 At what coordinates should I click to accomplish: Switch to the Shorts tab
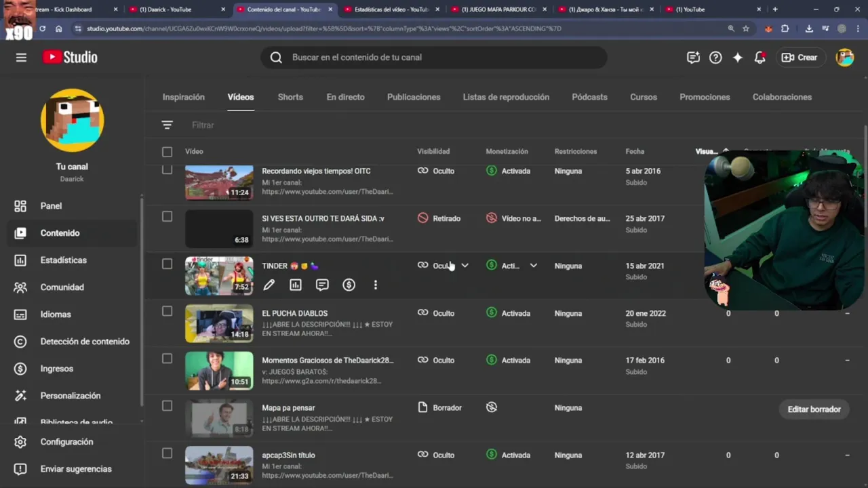point(290,97)
